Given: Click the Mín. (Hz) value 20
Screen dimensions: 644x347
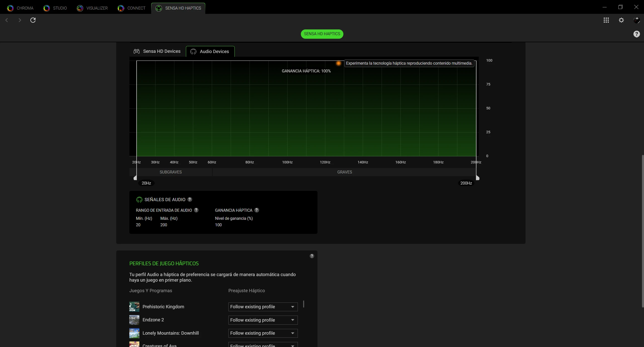Looking at the screenshot, I should point(138,225).
